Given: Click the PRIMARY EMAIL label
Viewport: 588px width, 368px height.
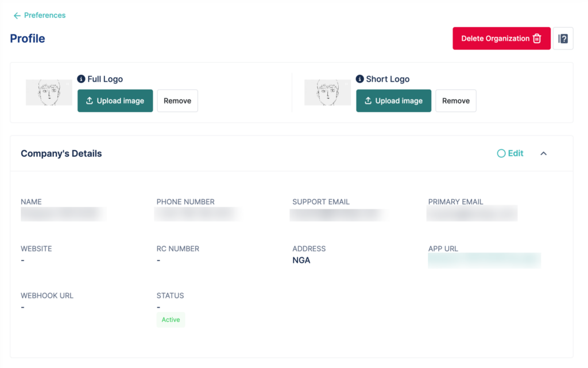Looking at the screenshot, I should tap(455, 202).
